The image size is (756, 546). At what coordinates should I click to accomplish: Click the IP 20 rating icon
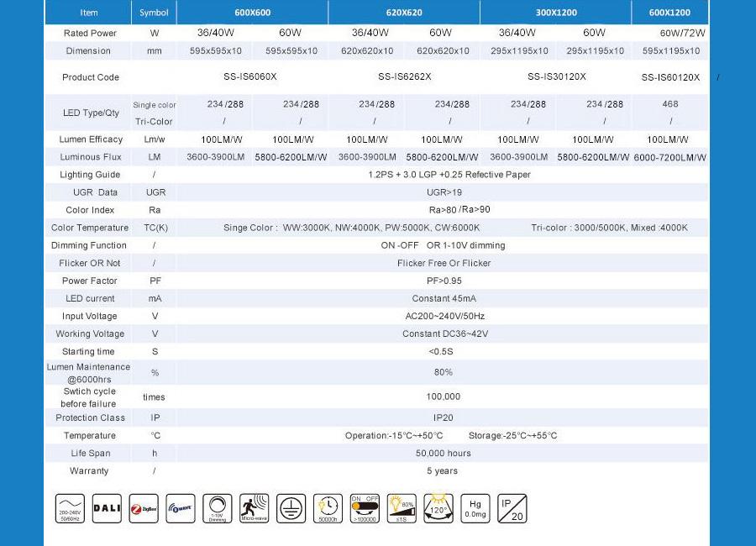coord(512,508)
